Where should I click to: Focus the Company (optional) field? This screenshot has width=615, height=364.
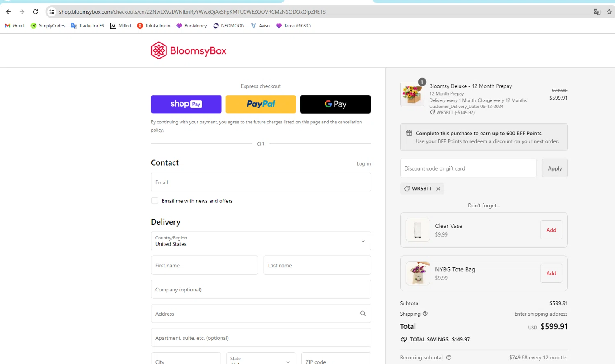[261, 289]
